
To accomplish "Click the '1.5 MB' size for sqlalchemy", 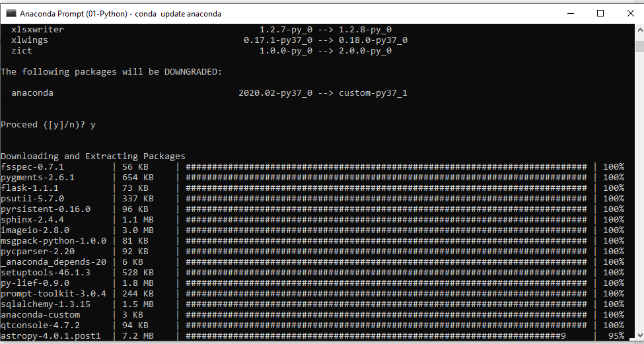I will tap(138, 304).
